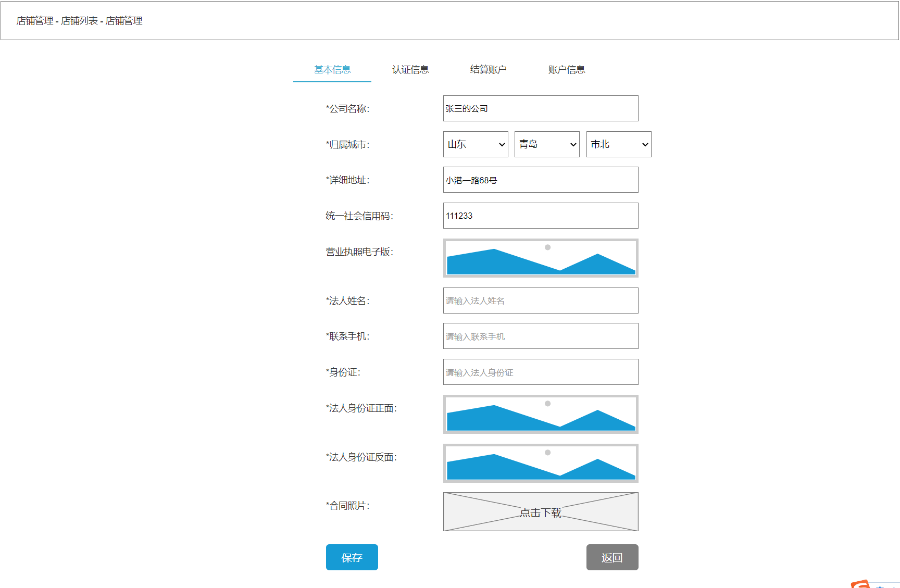Image resolution: width=900 pixels, height=588 pixels.
Task: Click the 返回 button
Action: [612, 557]
